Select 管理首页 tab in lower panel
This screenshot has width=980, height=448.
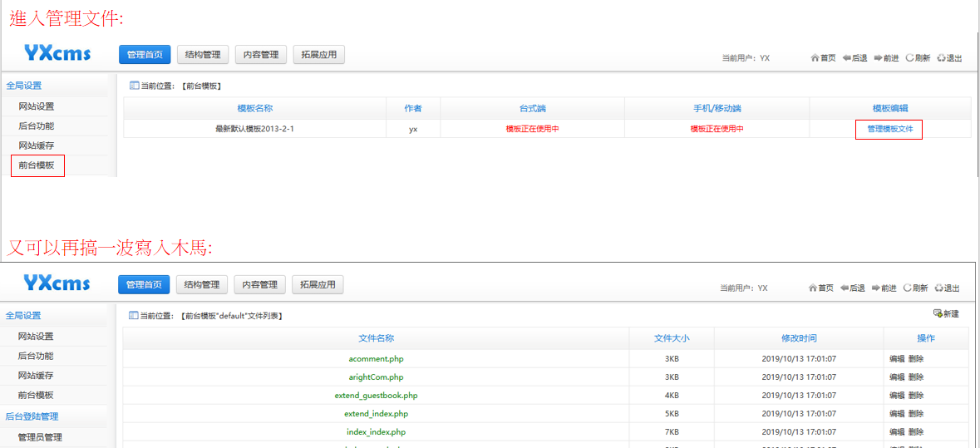[144, 284]
